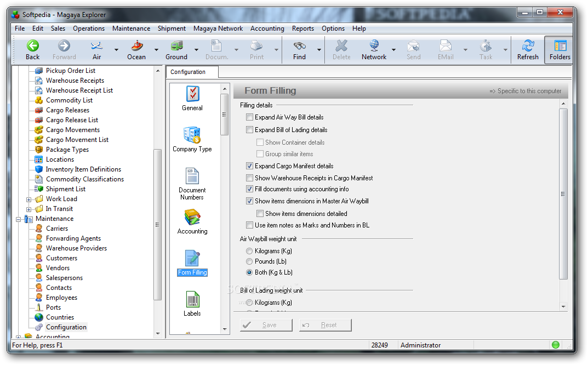This screenshot has height=365, width=588.
Task: Select Configuration in the Maintenance tree
Action: 66,327
